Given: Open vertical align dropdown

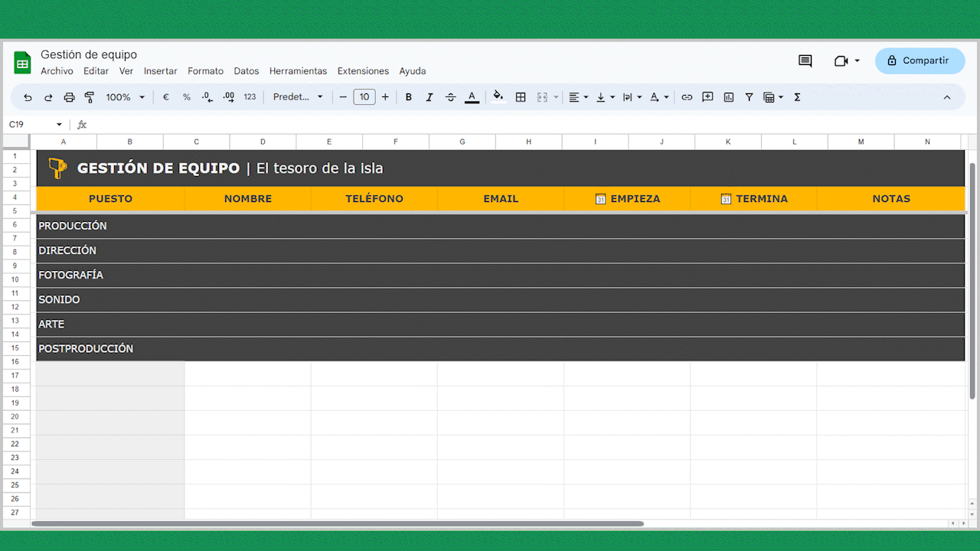Looking at the screenshot, I should click(x=606, y=97).
